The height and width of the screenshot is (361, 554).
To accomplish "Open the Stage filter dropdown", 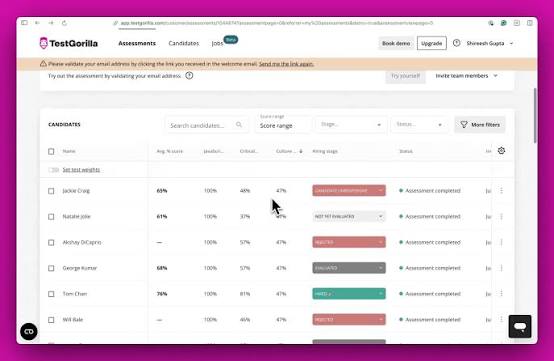I will [350, 125].
